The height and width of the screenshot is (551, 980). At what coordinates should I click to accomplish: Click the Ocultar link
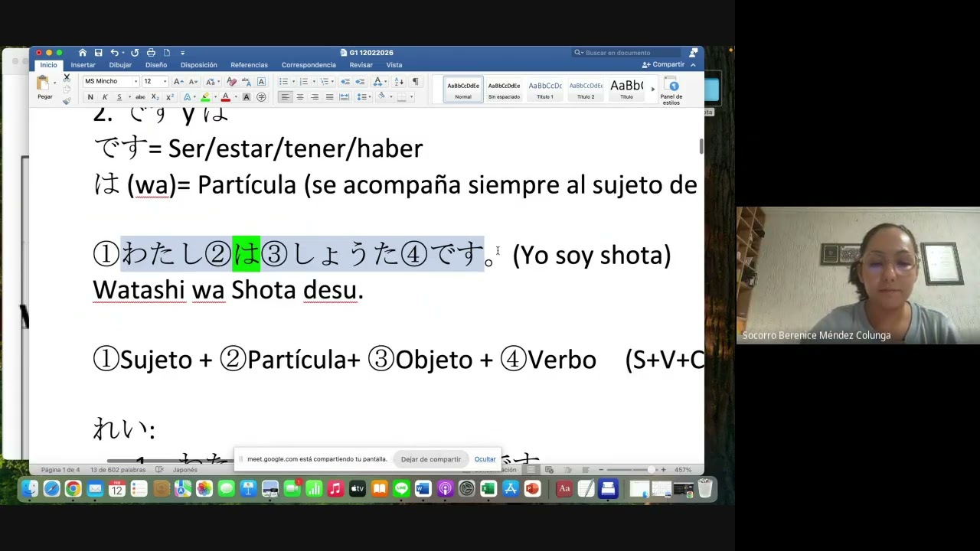(x=485, y=459)
